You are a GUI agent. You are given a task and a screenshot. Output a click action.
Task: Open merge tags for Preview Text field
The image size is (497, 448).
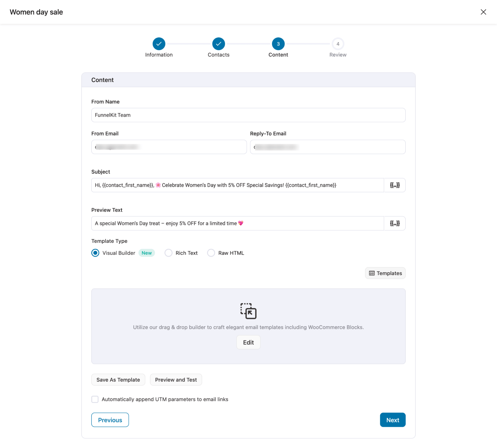coord(395,223)
